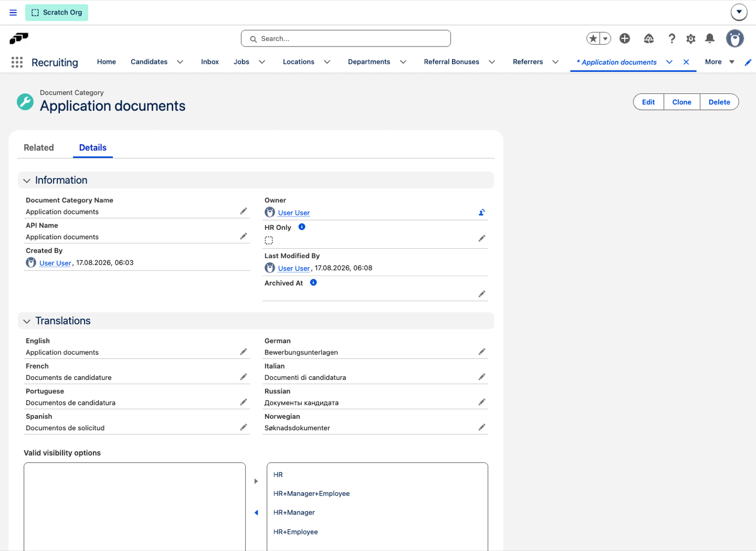Open Owner User User link
Viewport: 756px width, 551px height.
[x=294, y=213]
